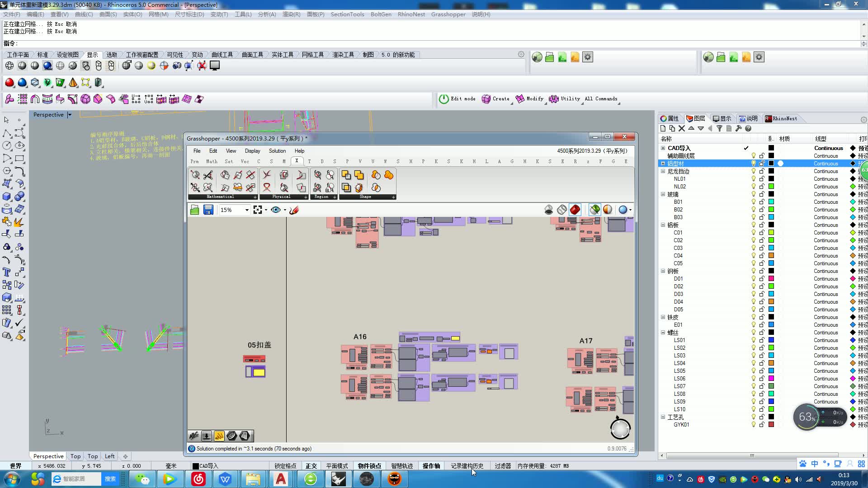
Task: Toggle visibility bulb of layer C03
Action: pos(754,248)
